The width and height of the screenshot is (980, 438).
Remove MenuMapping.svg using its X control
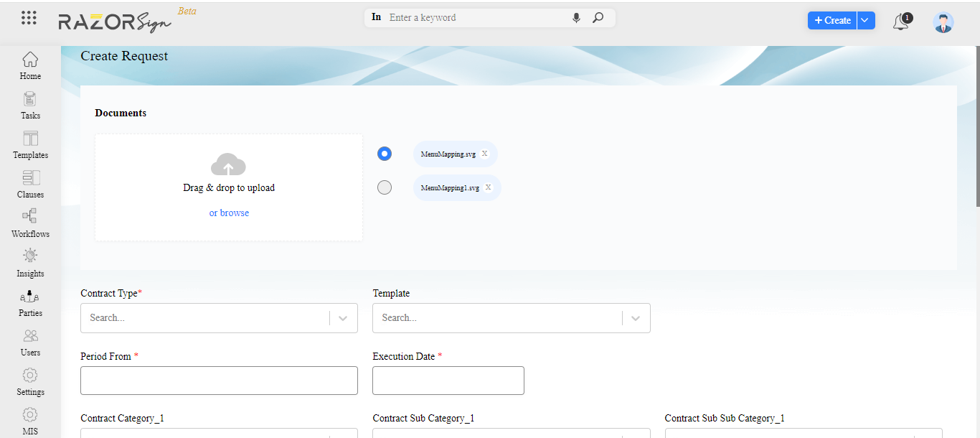[x=485, y=153]
